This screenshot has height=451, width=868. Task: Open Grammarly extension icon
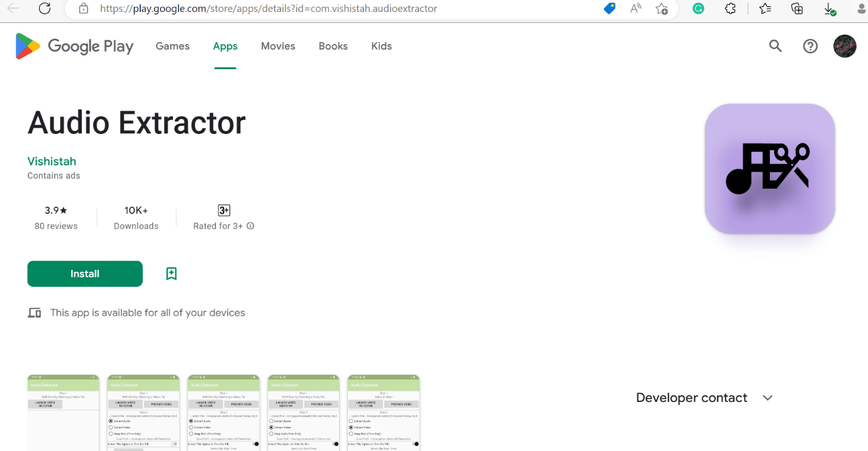point(698,9)
